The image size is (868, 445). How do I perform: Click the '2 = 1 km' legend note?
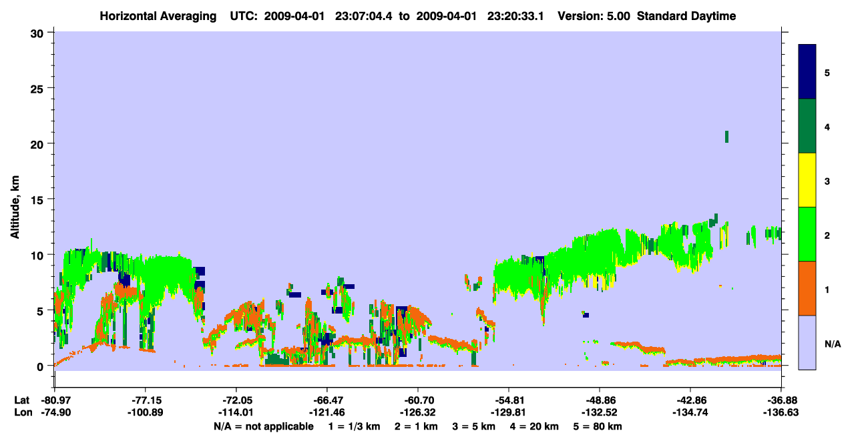(415, 426)
